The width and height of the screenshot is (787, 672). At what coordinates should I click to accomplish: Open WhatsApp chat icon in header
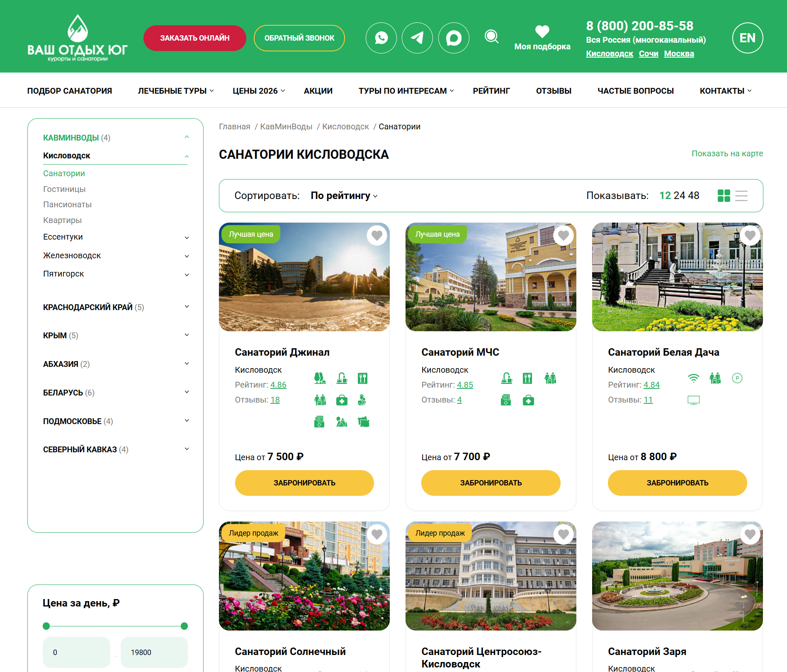[x=381, y=38]
